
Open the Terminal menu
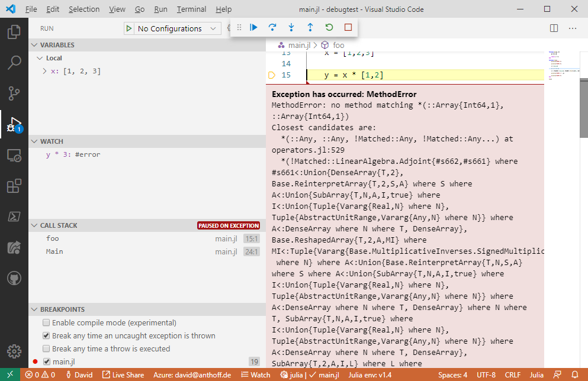click(191, 9)
